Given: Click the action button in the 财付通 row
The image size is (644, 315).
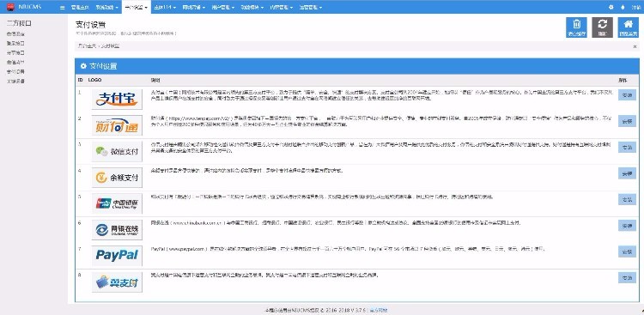Looking at the screenshot, I should [627, 121].
